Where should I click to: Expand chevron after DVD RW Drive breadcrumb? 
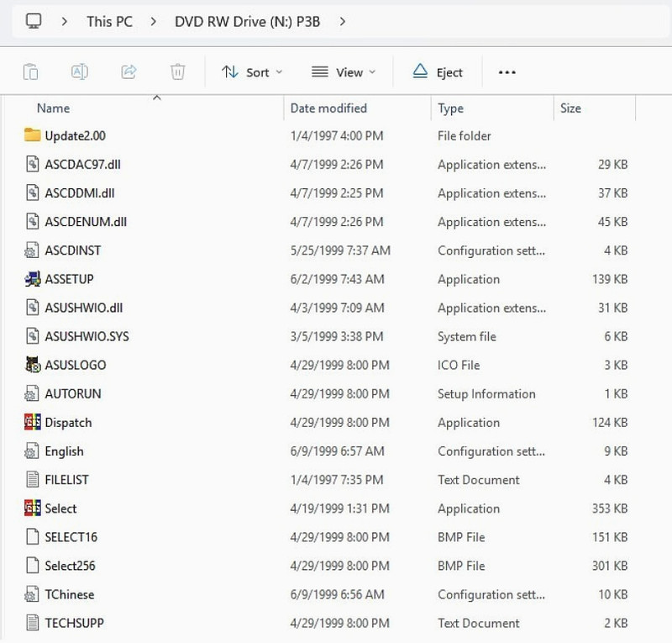pos(342,21)
